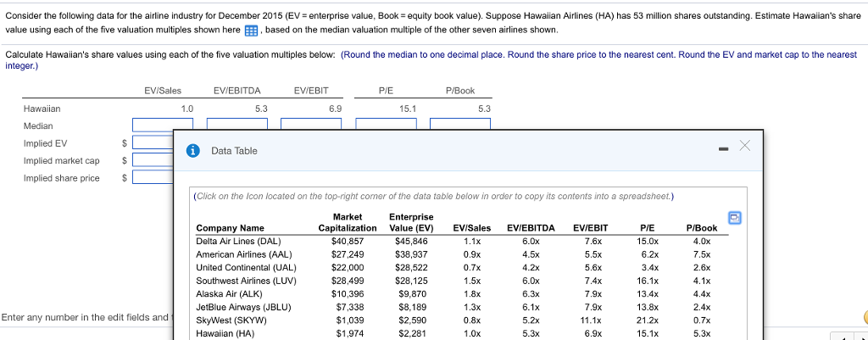Select the Hawaiian (HA) row in data table
The height and width of the screenshot is (340, 868).
tap(226, 333)
